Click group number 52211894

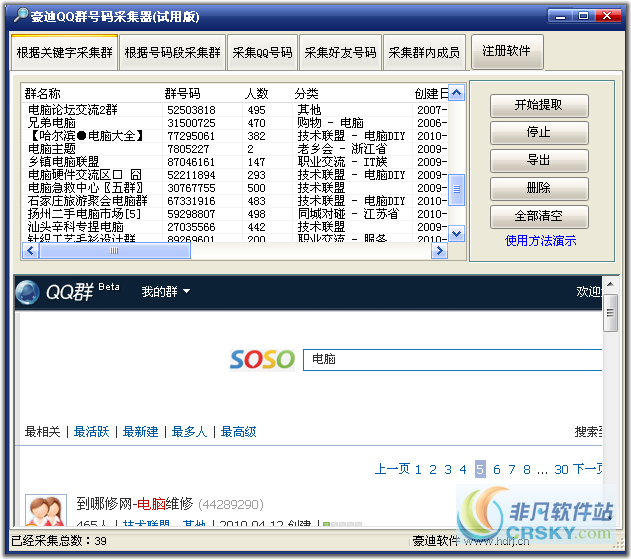point(191,175)
